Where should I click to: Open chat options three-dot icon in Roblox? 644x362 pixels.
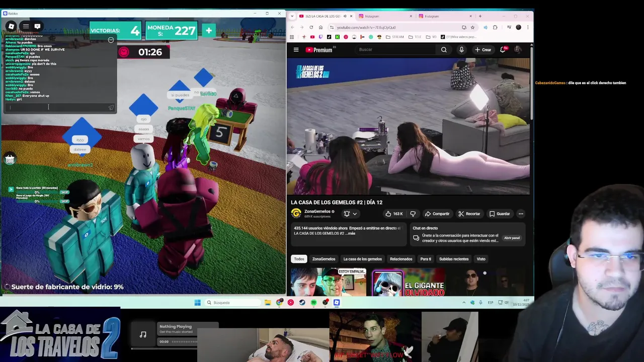(111, 40)
